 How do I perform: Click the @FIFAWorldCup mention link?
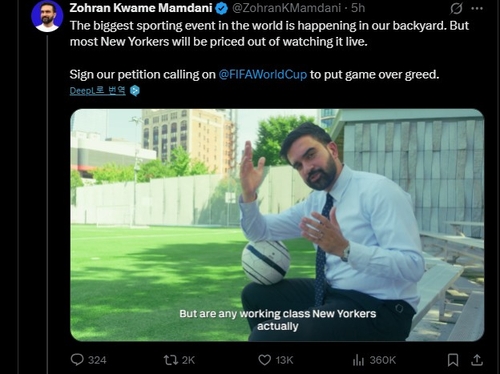pos(263,74)
